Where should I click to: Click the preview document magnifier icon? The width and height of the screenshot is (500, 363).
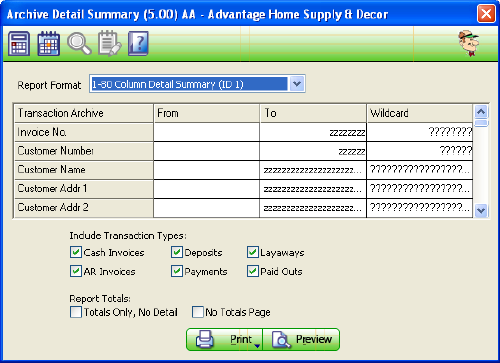[281, 339]
